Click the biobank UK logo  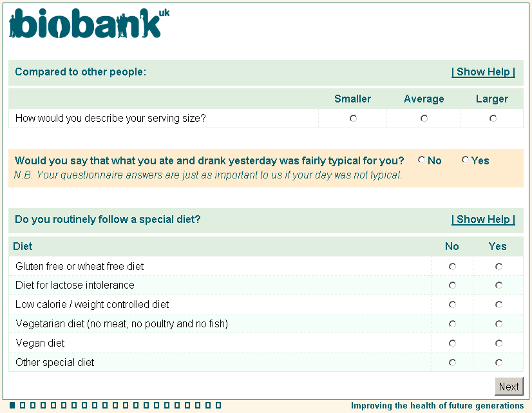(89, 24)
